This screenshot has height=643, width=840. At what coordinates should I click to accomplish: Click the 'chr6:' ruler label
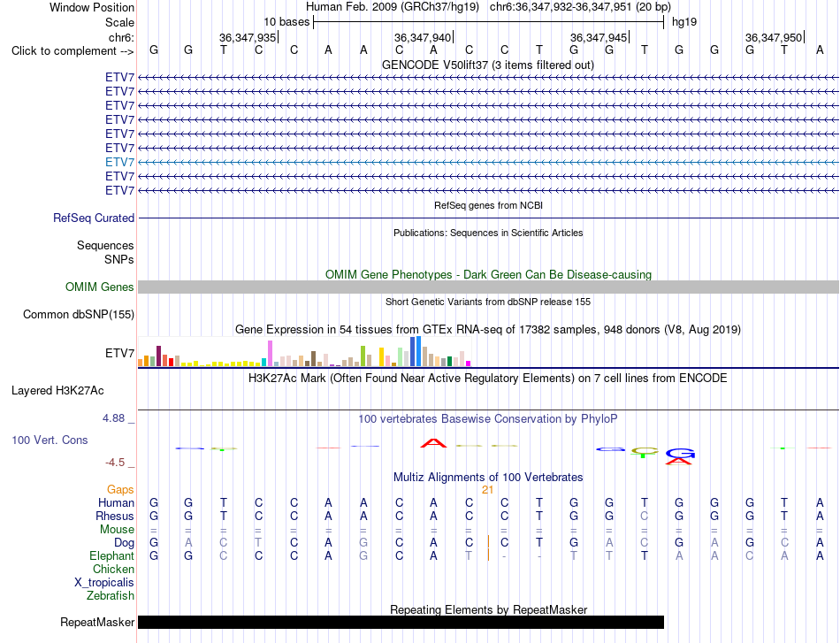pos(121,37)
